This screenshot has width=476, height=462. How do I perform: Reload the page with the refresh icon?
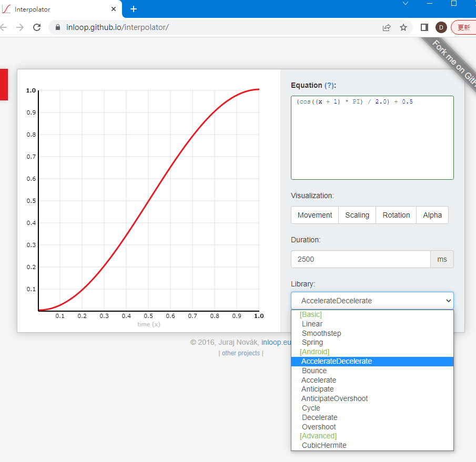click(37, 27)
